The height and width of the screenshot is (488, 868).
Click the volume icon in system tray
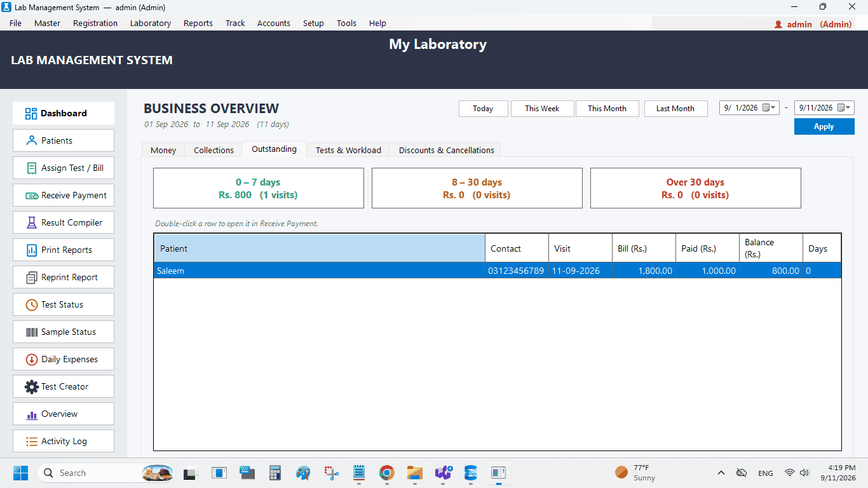[804, 473]
